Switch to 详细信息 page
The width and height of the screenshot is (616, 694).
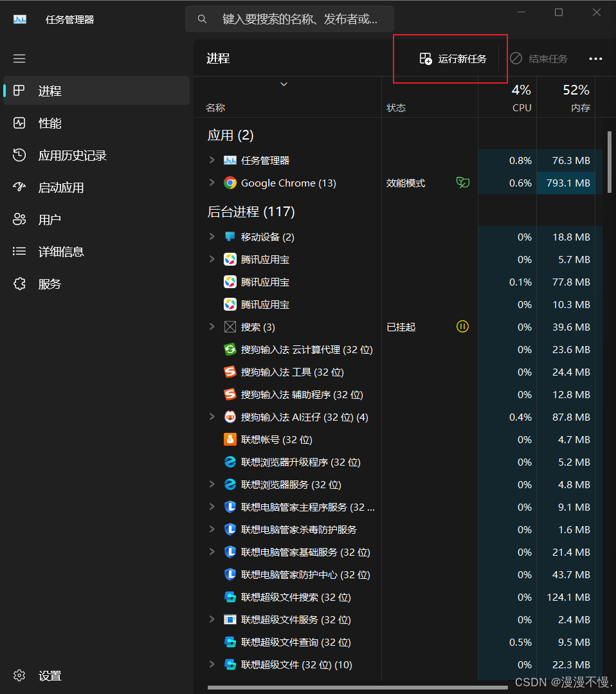[x=96, y=252]
